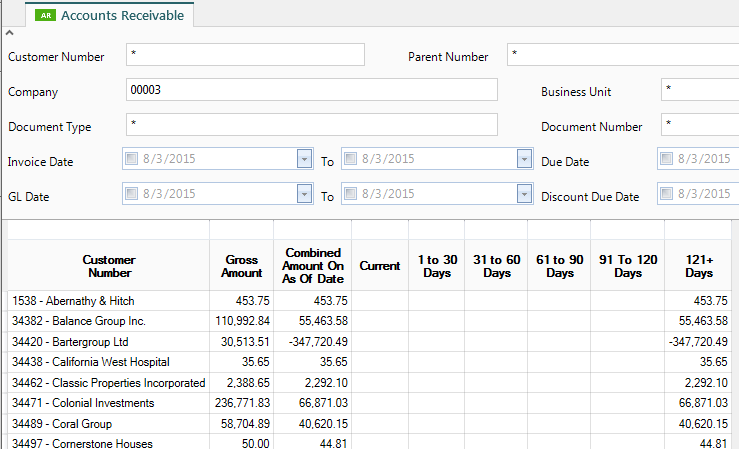Click the Customer Number filter input field
739x449 pixels.
245,55
